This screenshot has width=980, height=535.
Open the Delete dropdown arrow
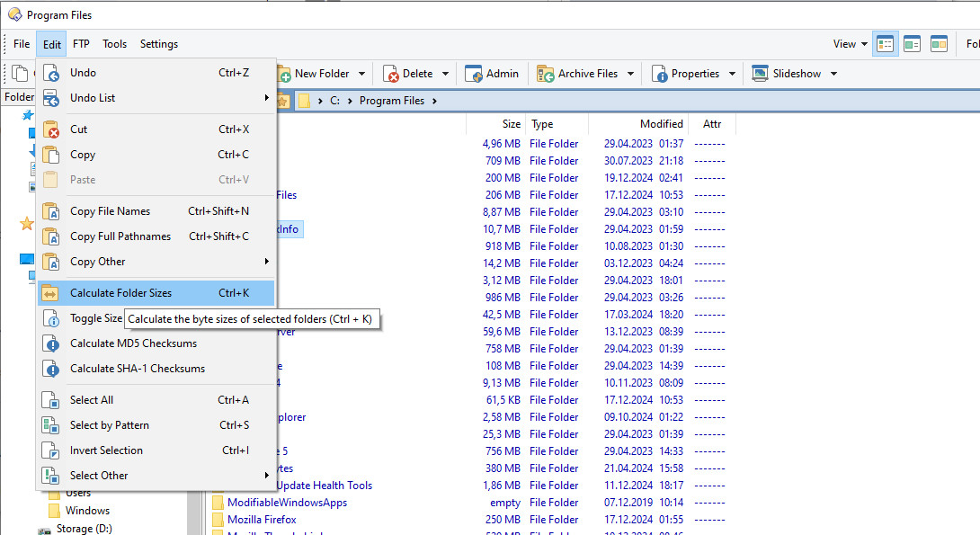point(445,74)
